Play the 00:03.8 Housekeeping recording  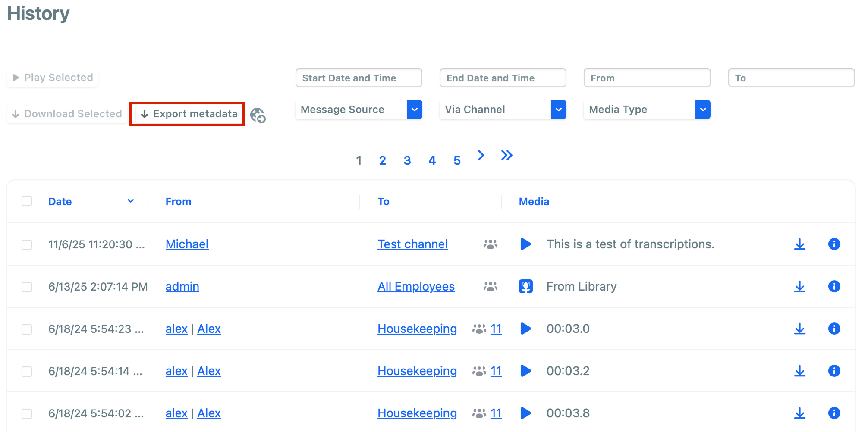pos(525,413)
